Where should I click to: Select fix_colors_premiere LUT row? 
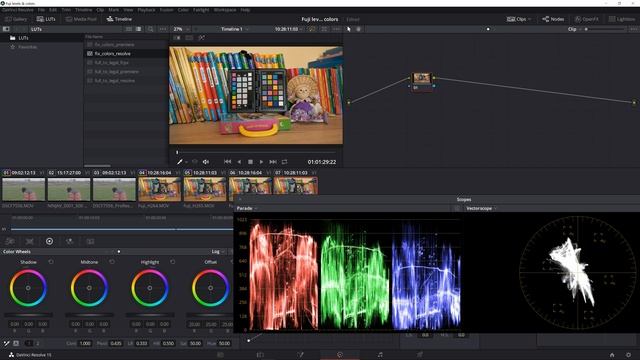click(x=126, y=44)
